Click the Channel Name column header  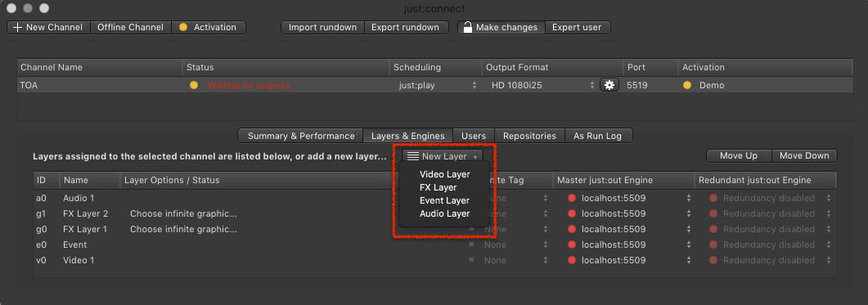(100, 68)
